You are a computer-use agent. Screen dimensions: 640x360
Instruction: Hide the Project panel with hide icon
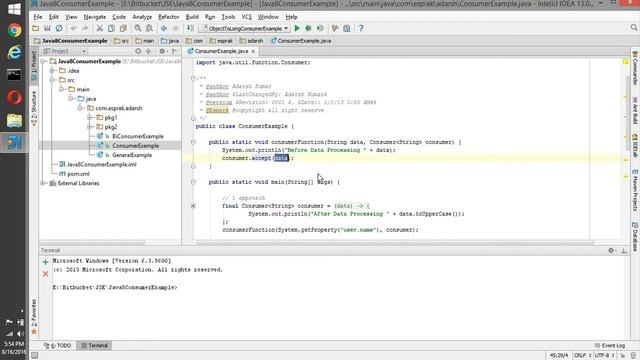175,51
